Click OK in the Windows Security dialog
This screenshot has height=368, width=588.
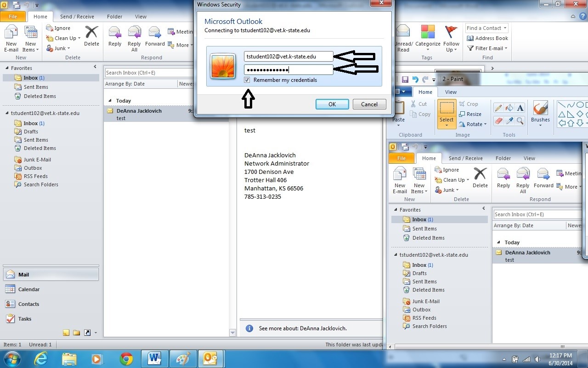click(x=332, y=104)
